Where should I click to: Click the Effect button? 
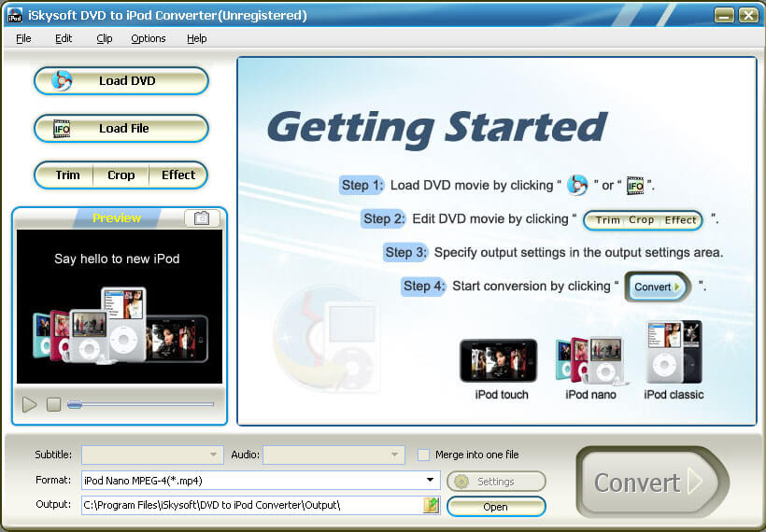click(x=177, y=175)
